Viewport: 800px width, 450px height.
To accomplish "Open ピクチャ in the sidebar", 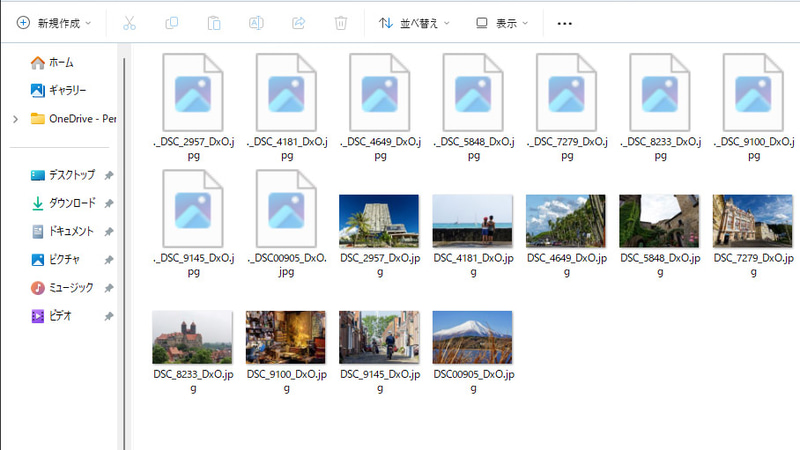I will [x=55, y=260].
